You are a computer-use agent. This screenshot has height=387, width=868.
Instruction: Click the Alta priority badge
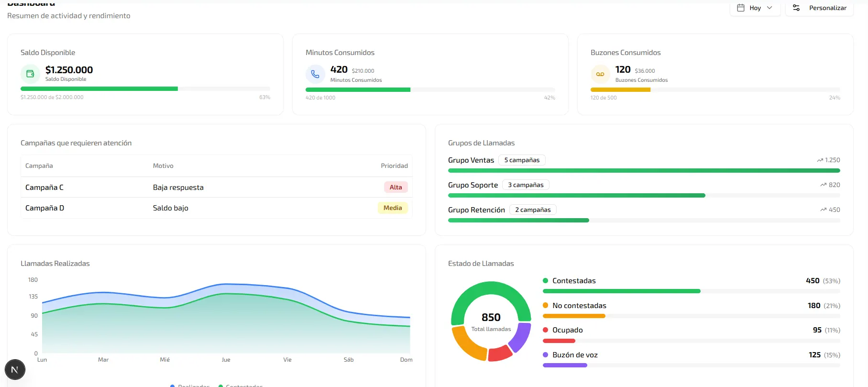point(396,188)
